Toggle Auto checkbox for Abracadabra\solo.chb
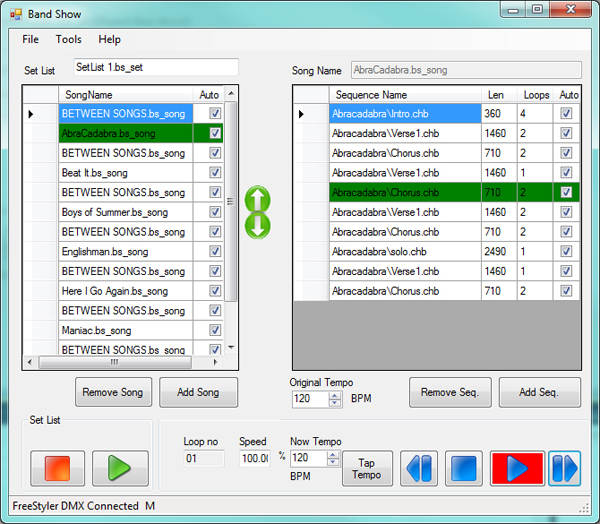 click(567, 251)
